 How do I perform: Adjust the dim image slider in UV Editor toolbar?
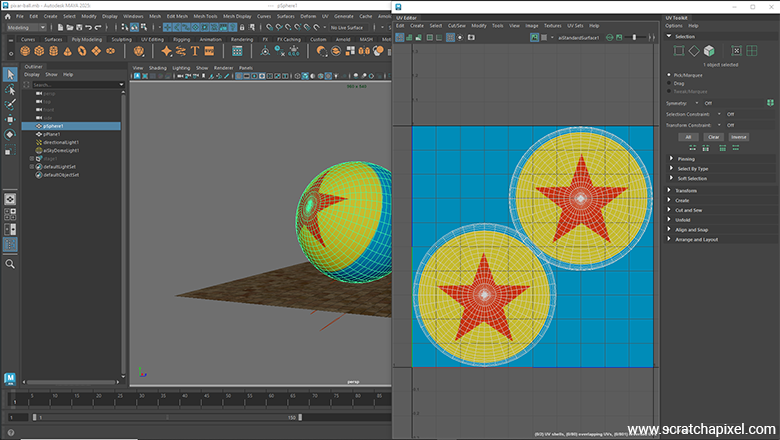pyautogui.click(x=635, y=37)
